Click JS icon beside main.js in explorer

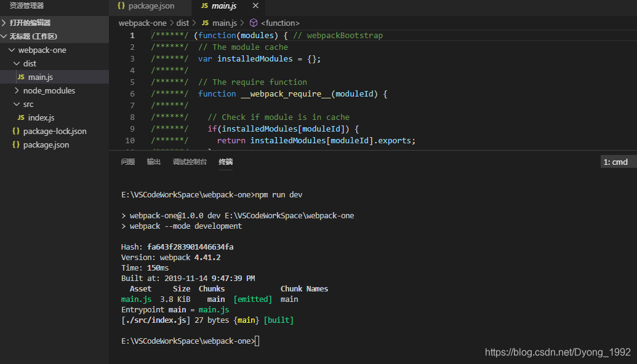21,77
